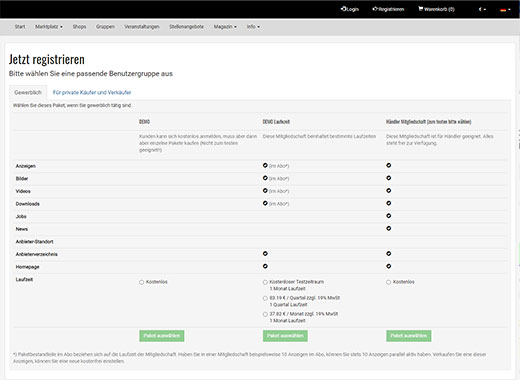Click the DEMO column heading
This screenshot has width=520, height=380.
tap(144, 122)
